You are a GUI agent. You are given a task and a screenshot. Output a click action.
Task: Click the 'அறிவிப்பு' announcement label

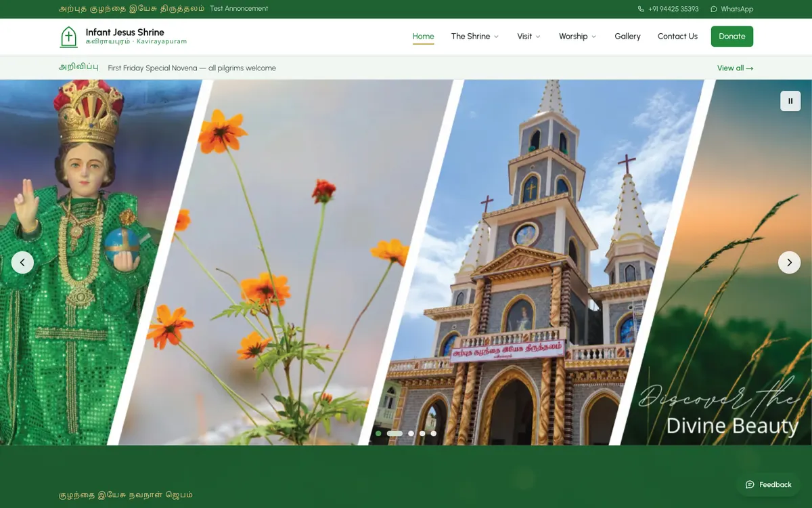click(78, 67)
